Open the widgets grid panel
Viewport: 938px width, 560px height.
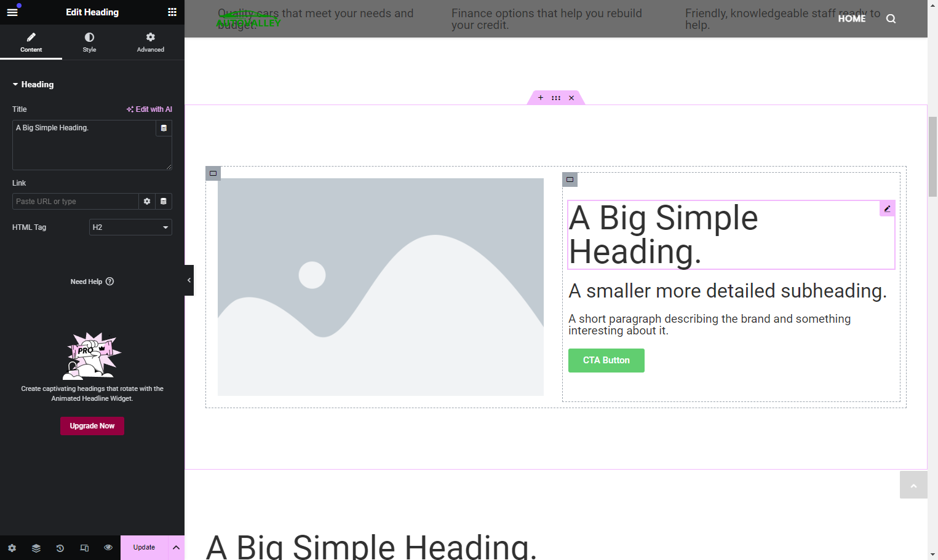pos(172,12)
